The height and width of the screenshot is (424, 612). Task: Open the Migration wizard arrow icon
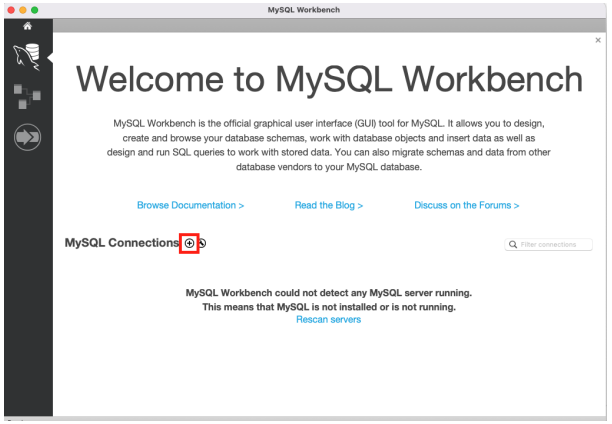pos(27,137)
